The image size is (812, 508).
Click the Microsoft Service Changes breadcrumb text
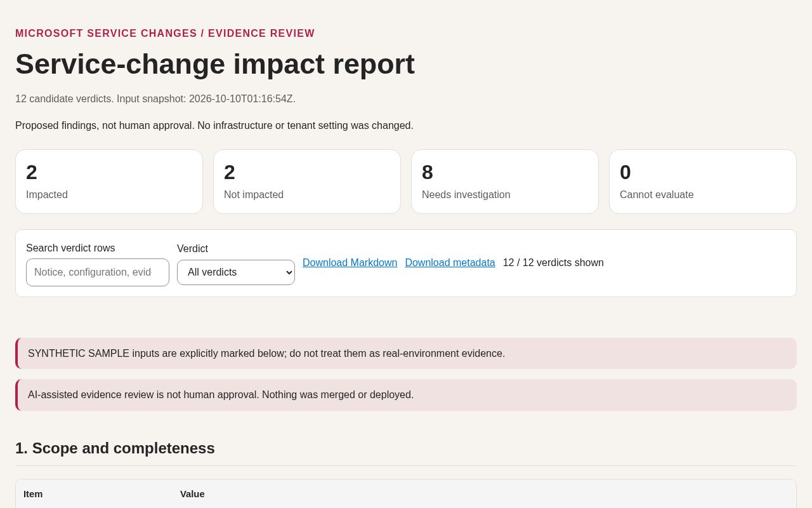[x=165, y=34]
